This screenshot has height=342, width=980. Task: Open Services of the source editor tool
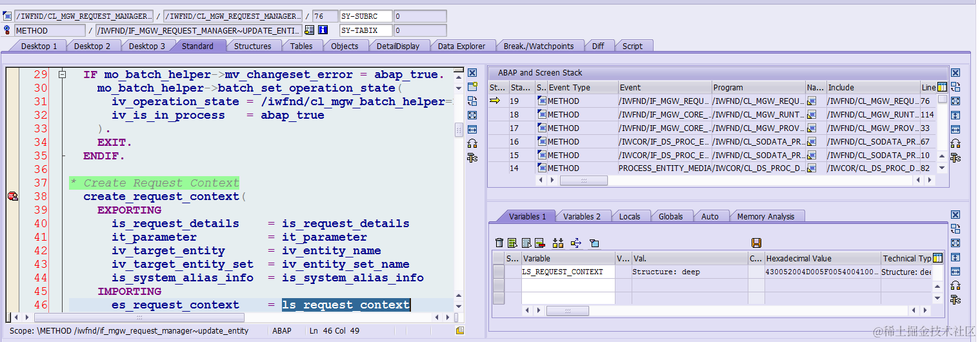coord(472,143)
